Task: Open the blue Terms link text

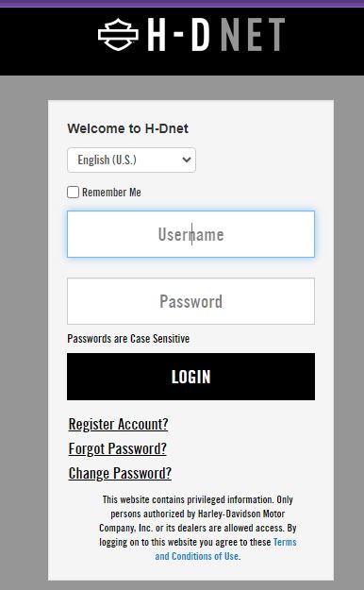Action: [x=285, y=542]
